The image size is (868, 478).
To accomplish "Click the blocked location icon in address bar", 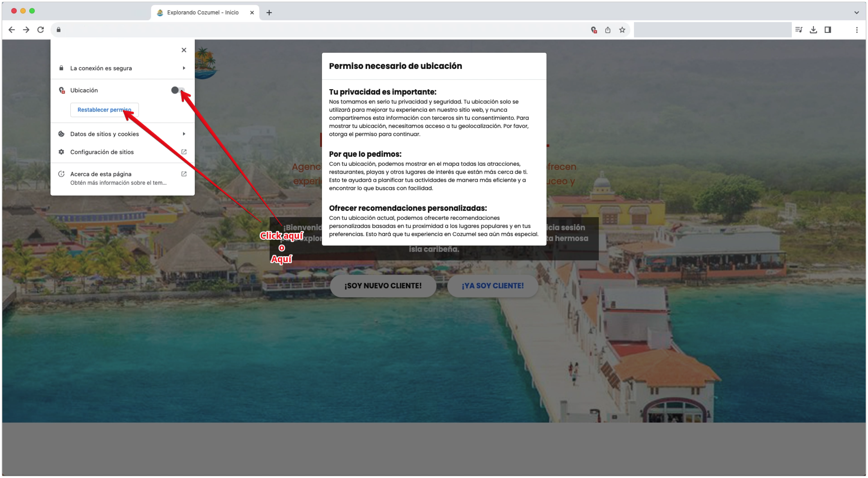I will [594, 30].
